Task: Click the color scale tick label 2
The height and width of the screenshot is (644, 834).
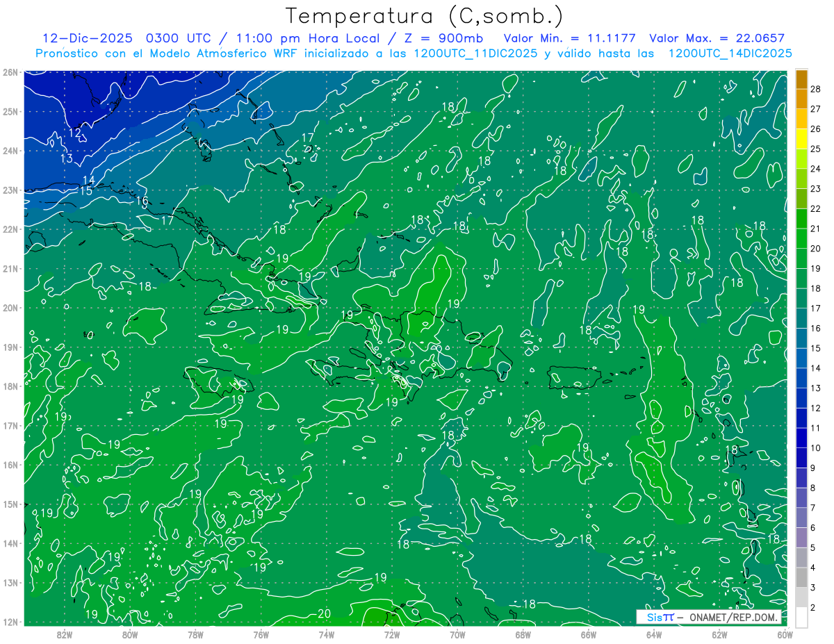Action: 813,608
